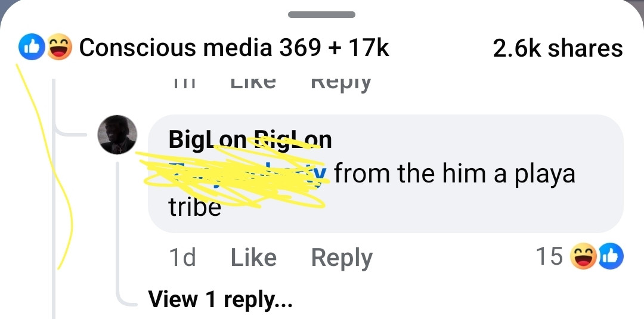Like BigLon's comment
This screenshot has width=644, height=319.
point(253,258)
